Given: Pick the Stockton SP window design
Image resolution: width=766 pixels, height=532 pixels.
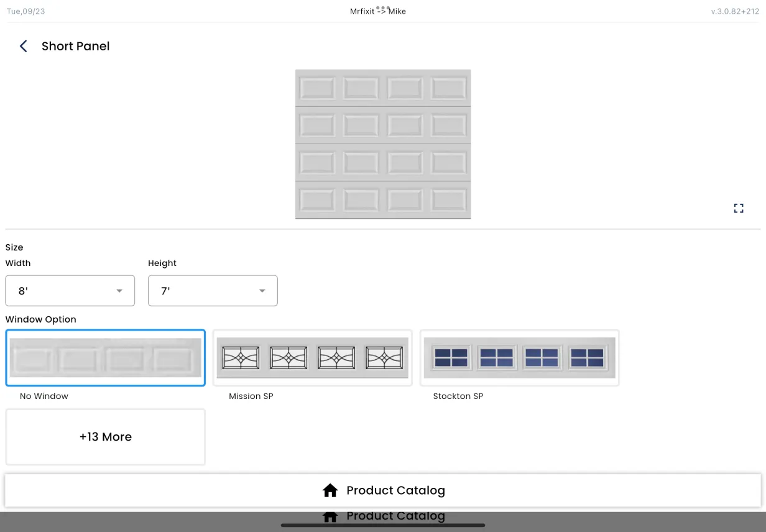Looking at the screenshot, I should pos(519,358).
